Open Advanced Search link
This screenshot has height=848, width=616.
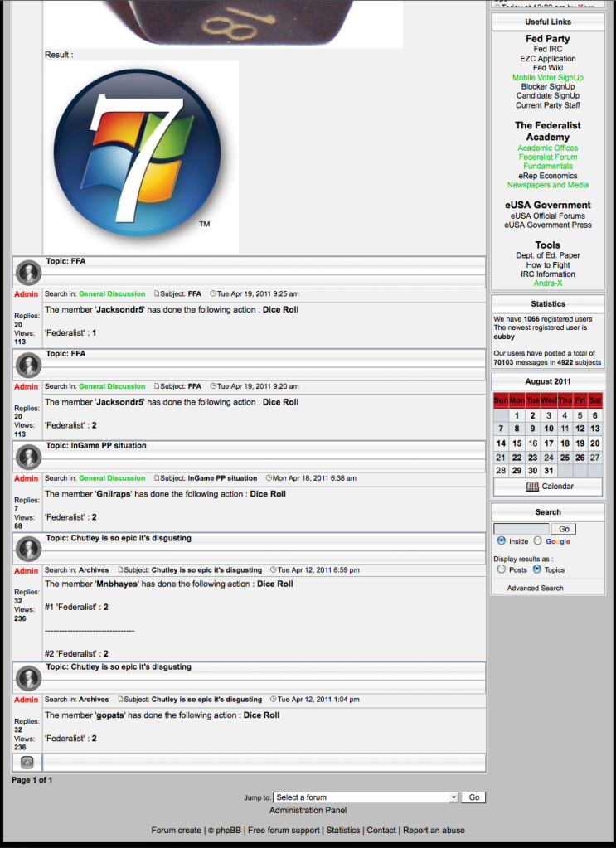pyautogui.click(x=535, y=588)
